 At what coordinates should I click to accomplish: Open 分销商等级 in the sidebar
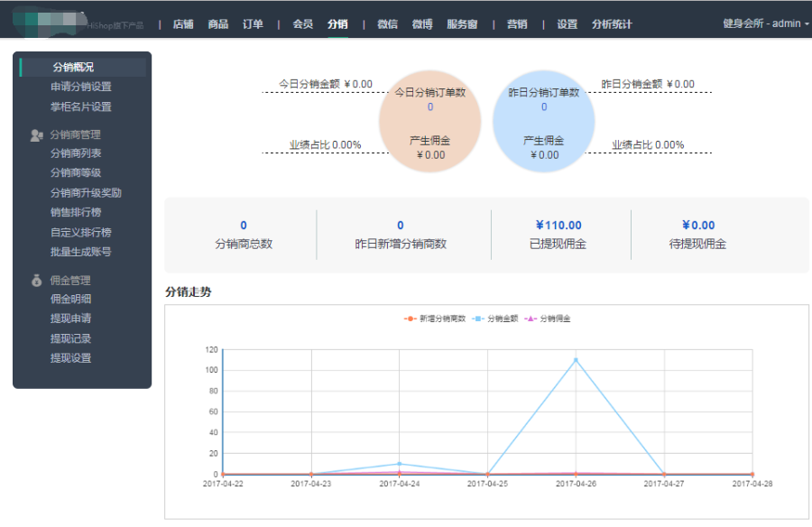(76, 172)
